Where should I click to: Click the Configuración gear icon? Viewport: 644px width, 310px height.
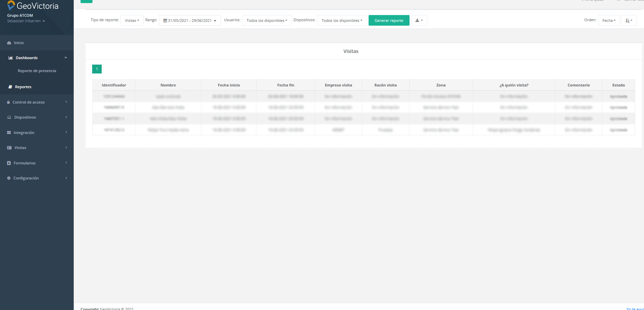[9, 178]
